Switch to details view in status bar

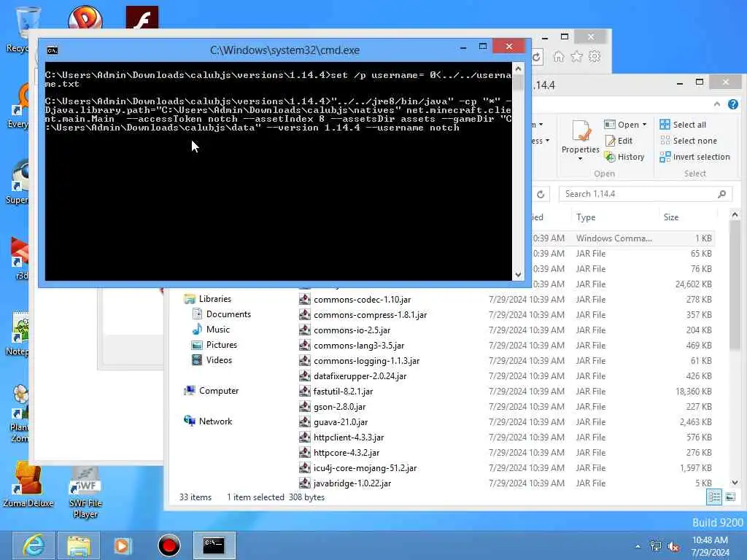pyautogui.click(x=714, y=497)
